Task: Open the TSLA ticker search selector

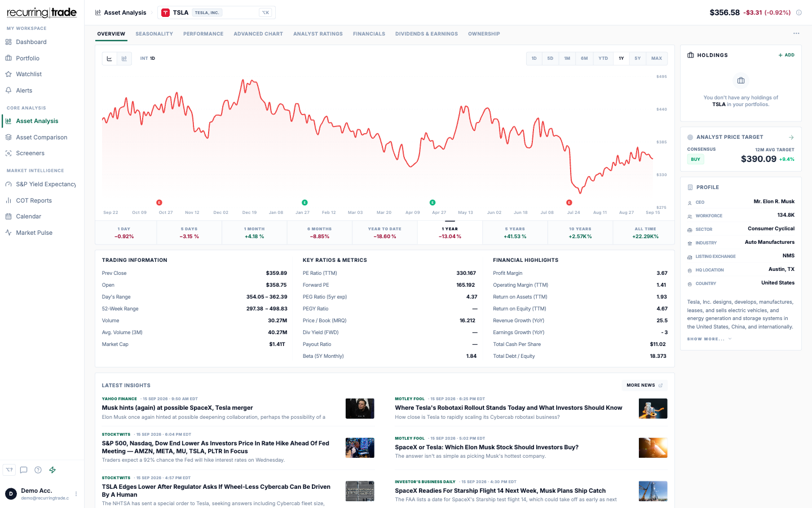Action: coord(217,12)
